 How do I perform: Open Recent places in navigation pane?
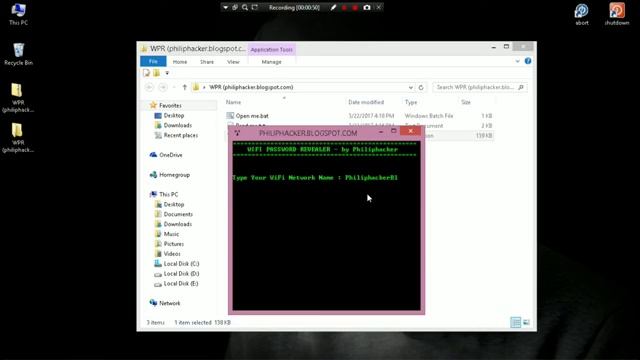click(x=181, y=135)
